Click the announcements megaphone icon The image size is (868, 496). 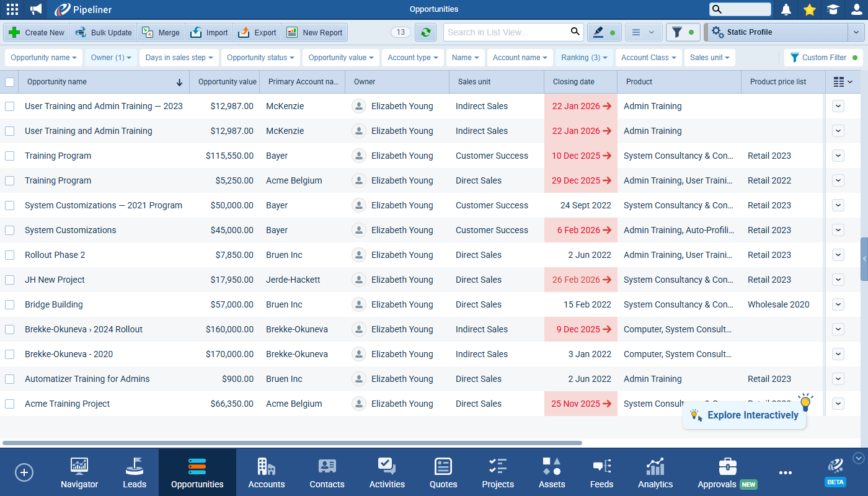point(37,9)
